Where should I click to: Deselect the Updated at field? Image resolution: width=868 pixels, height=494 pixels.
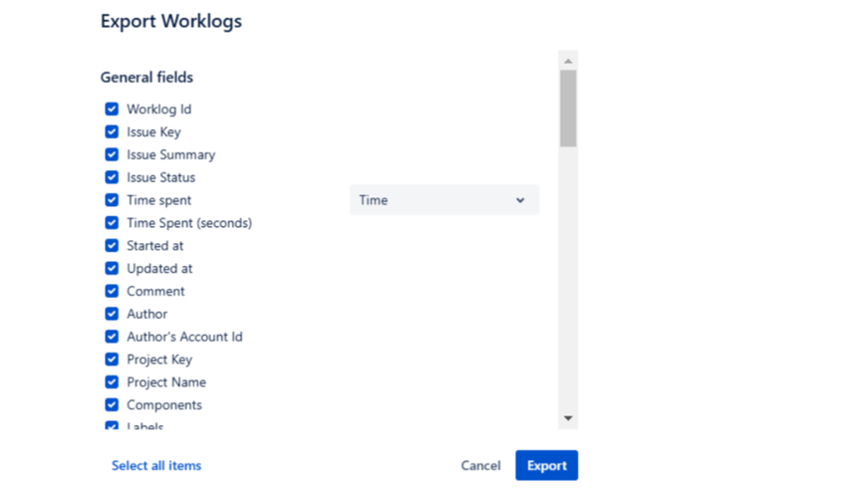tap(112, 268)
